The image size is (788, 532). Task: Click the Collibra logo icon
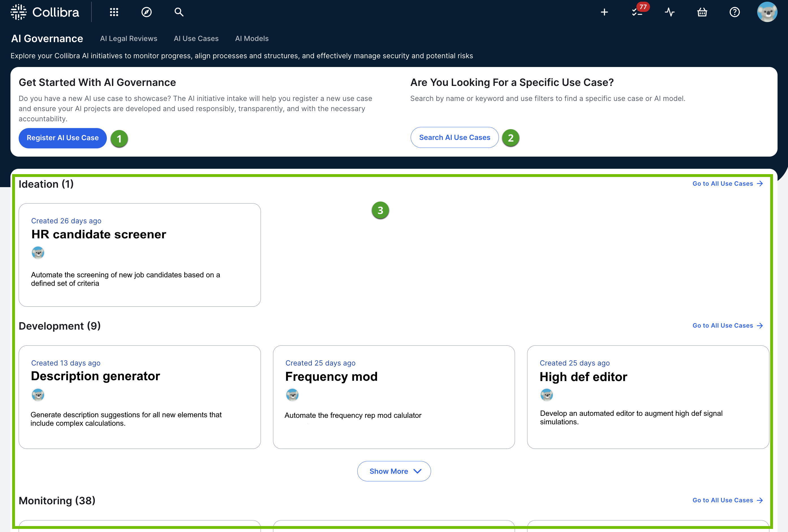18,12
